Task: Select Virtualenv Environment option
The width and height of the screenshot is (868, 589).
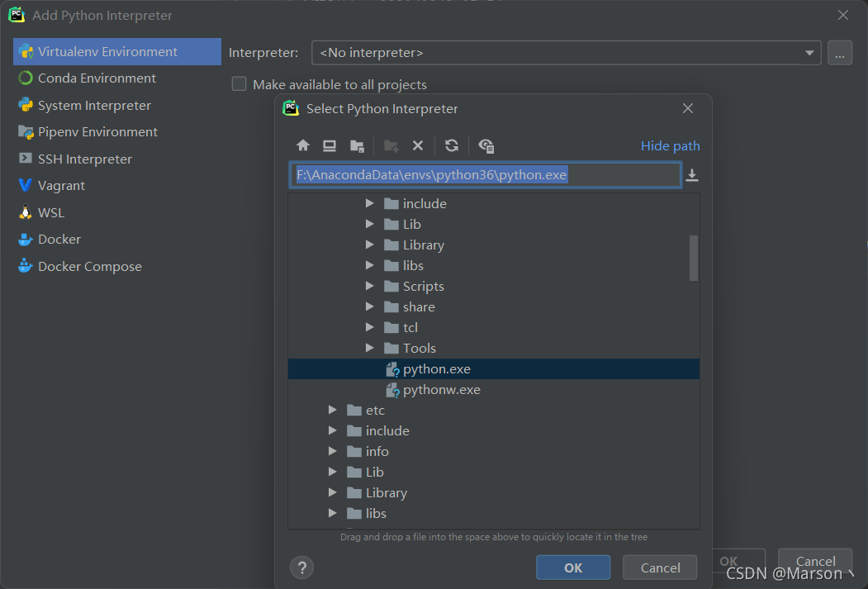Action: click(117, 51)
